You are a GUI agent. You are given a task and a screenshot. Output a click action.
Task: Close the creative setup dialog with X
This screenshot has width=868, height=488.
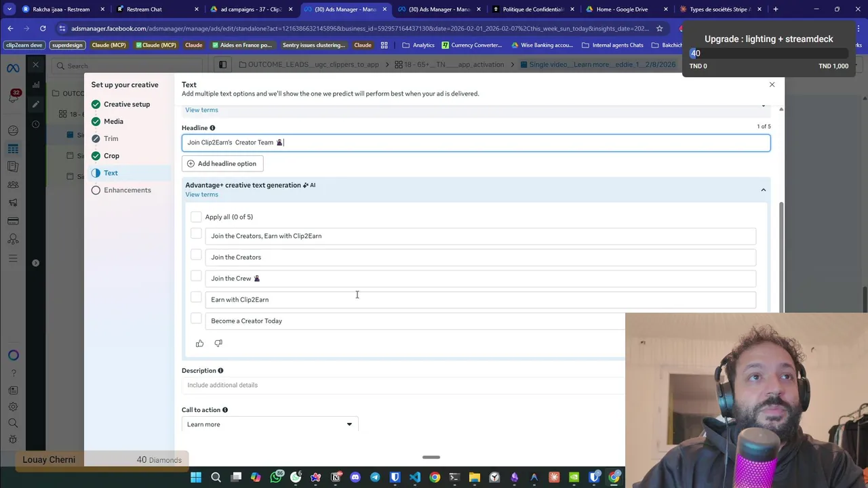click(x=772, y=85)
